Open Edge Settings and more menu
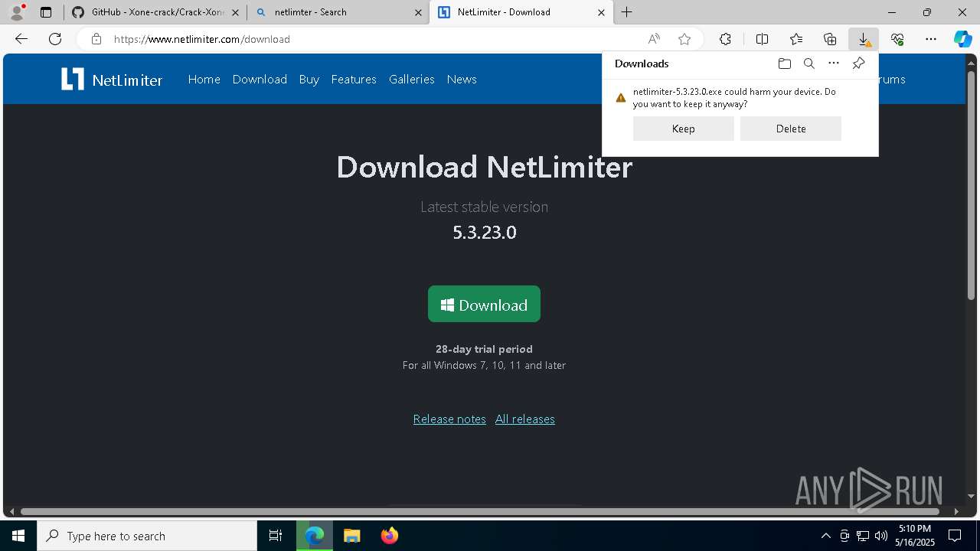Screen dimensions: 980x551 [931, 39]
